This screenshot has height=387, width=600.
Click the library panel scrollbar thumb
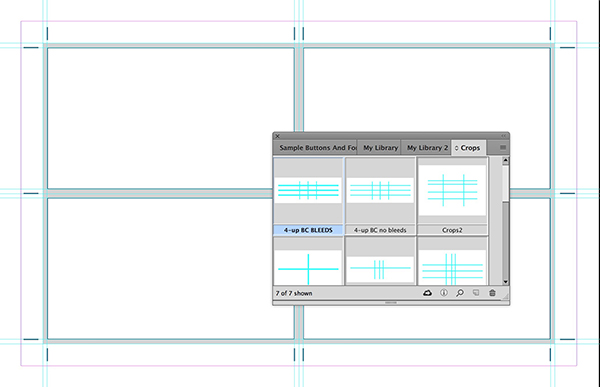(505, 183)
